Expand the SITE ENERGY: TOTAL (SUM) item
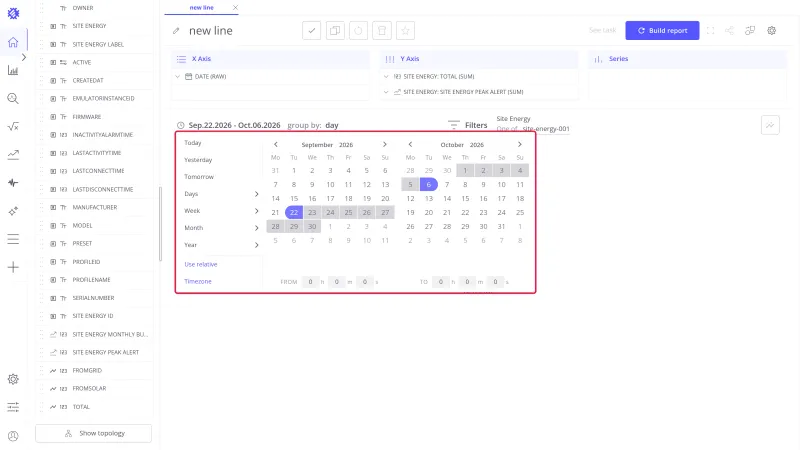800x450 pixels. pyautogui.click(x=386, y=77)
